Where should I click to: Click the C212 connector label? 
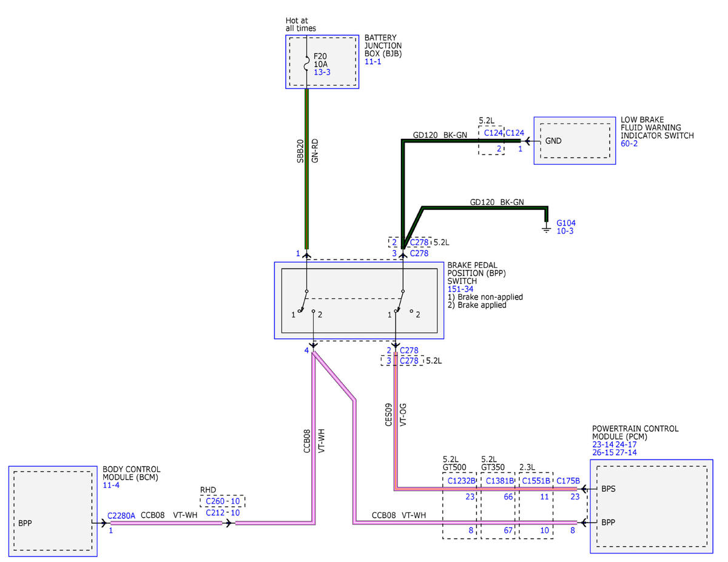pos(215,513)
